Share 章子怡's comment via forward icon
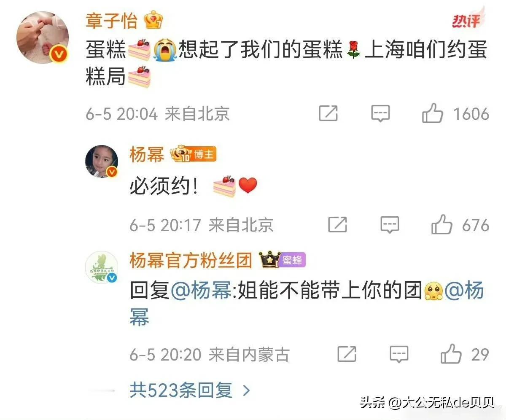506x420 pixels. 328,114
